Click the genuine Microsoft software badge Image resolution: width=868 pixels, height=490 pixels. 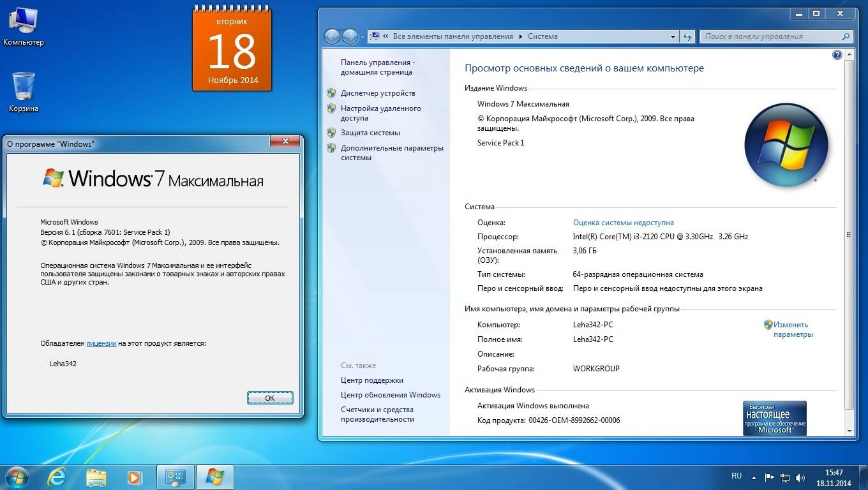775,418
